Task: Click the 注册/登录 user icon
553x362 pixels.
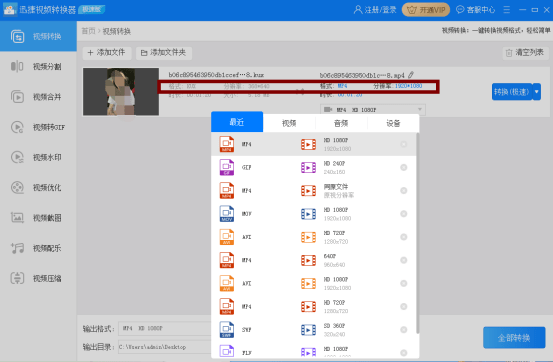Action: click(358, 10)
